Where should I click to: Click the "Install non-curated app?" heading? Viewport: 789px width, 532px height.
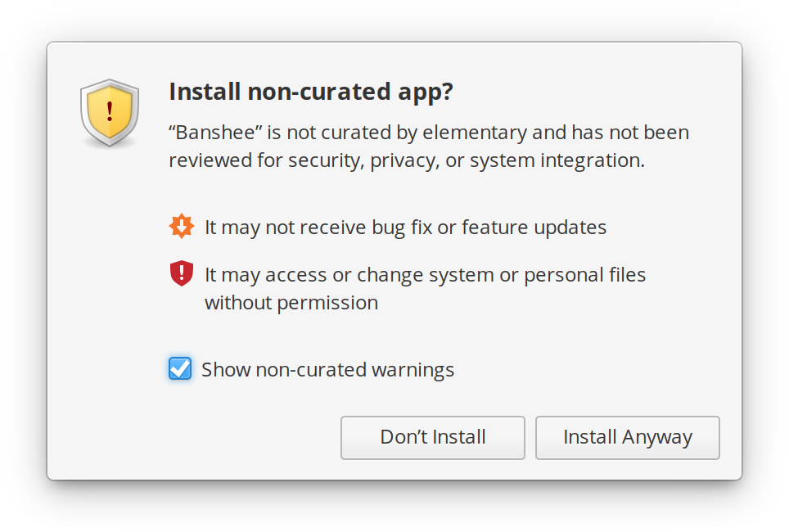(x=310, y=92)
